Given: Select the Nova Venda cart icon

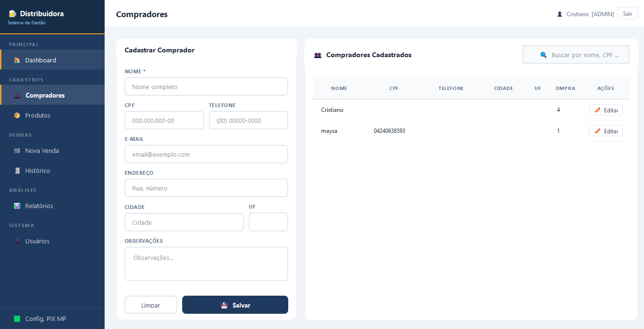Looking at the screenshot, I should coord(17,150).
